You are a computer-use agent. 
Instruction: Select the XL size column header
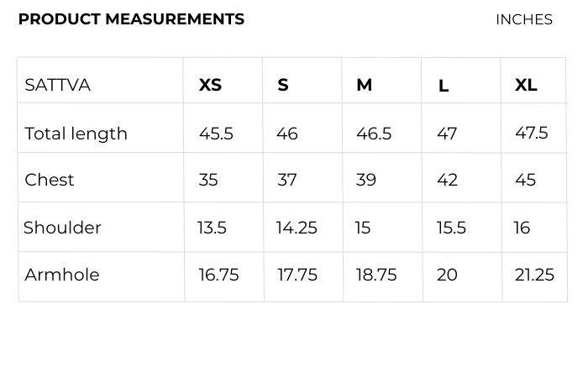526,85
